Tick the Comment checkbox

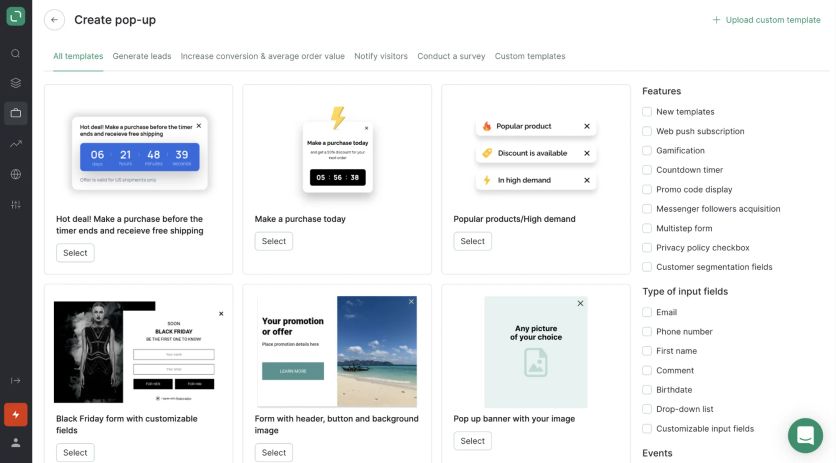[647, 370]
